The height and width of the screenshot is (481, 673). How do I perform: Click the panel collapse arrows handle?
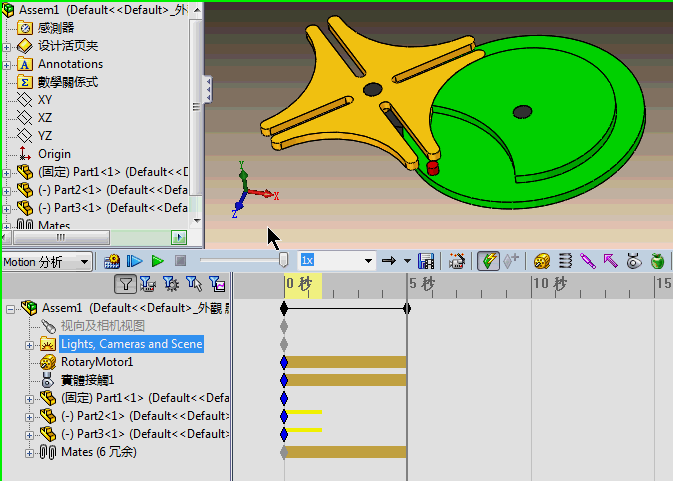(x=208, y=89)
